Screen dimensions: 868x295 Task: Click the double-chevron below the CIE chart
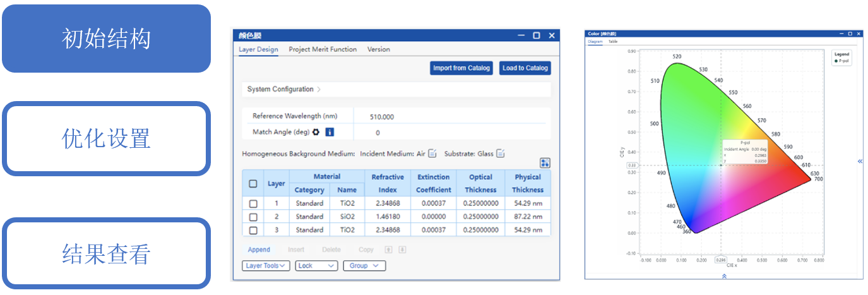(723, 276)
